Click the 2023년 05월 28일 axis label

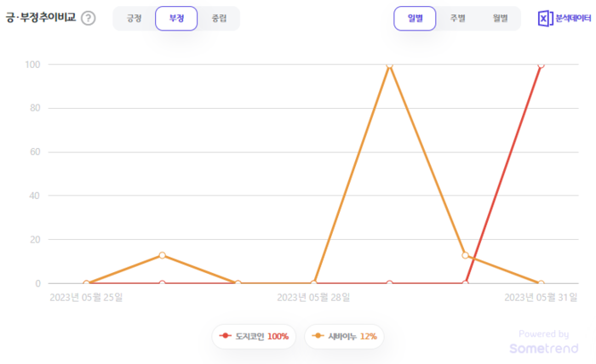click(313, 297)
